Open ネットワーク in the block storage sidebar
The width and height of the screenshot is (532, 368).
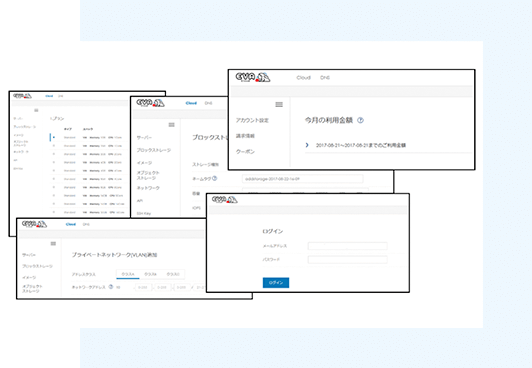point(148,188)
